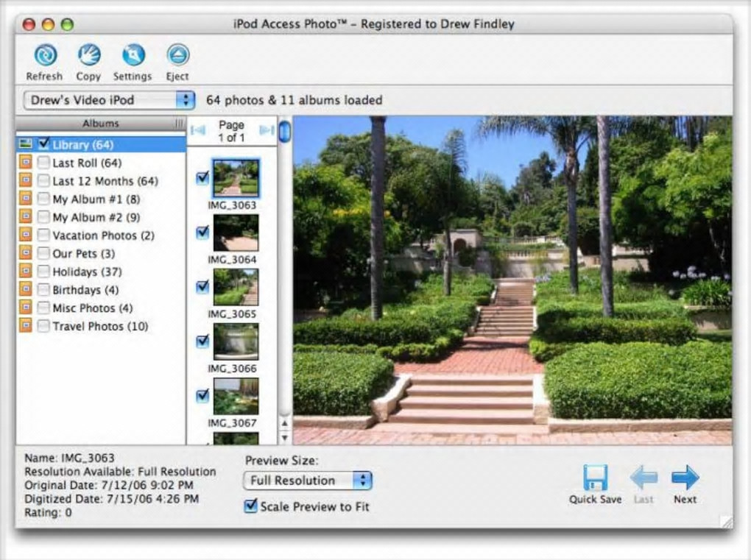
Task: Click the Refresh toolbar icon
Action: coord(46,55)
